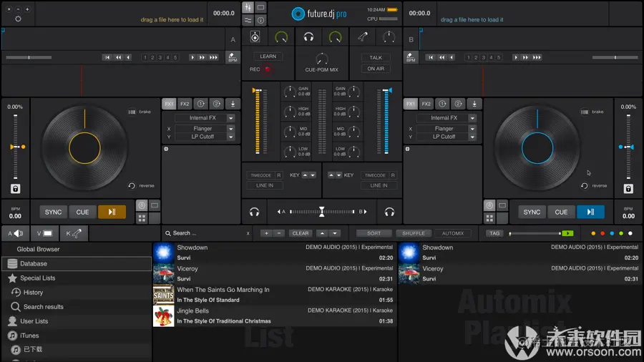Open deck B LP Cutoff dropdown

point(472,137)
